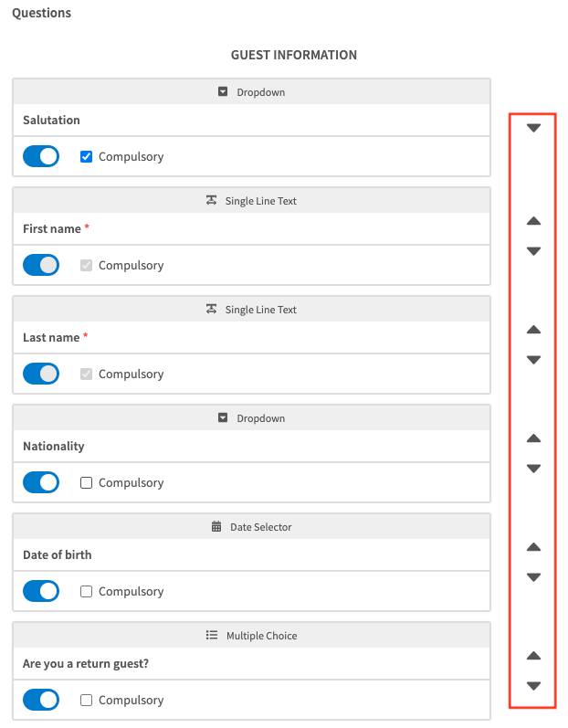Move Nationality question up
Image resolution: width=568 pixels, height=728 pixels.
pyautogui.click(x=534, y=438)
